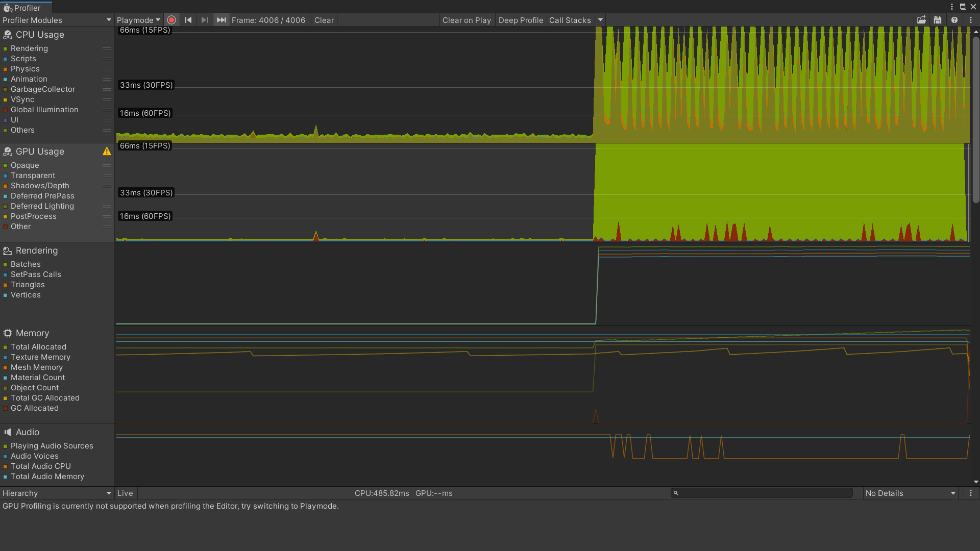Click the Live button
Screen dimensions: 980x551
tap(125, 493)
